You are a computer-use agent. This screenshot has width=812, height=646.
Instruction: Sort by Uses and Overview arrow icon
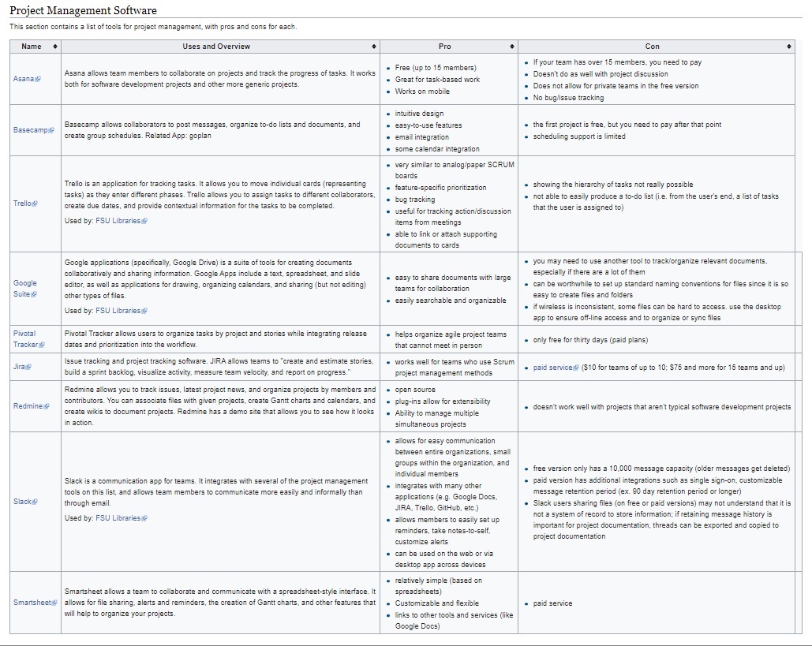374,47
